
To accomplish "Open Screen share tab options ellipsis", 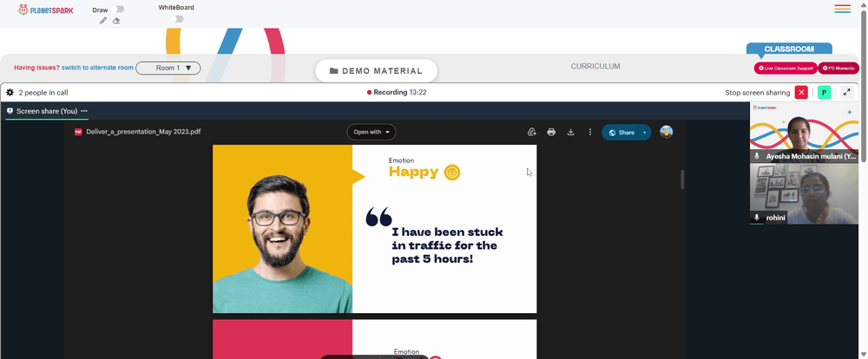I will click(x=84, y=111).
